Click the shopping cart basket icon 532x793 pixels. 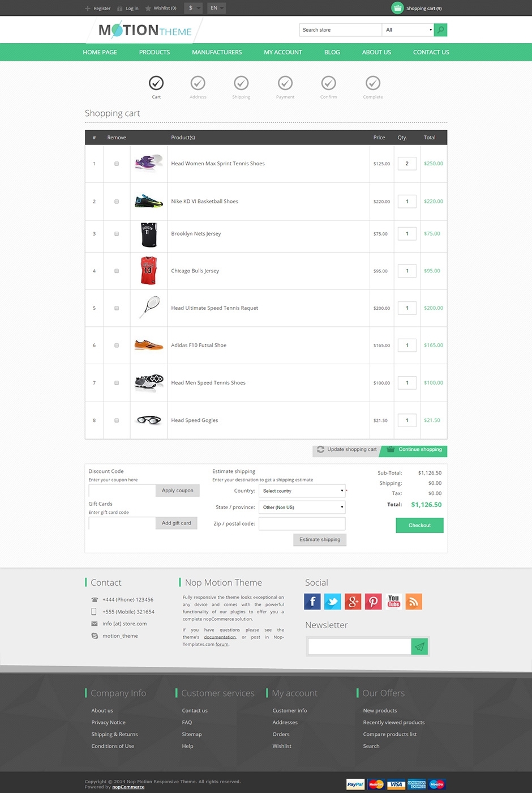pyautogui.click(x=398, y=8)
